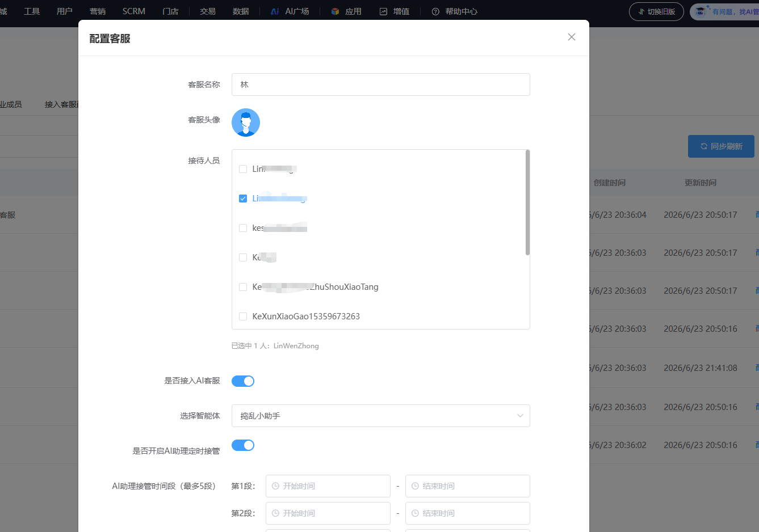Check the first Lin... staff checkbox
The image size is (759, 532).
(x=243, y=169)
